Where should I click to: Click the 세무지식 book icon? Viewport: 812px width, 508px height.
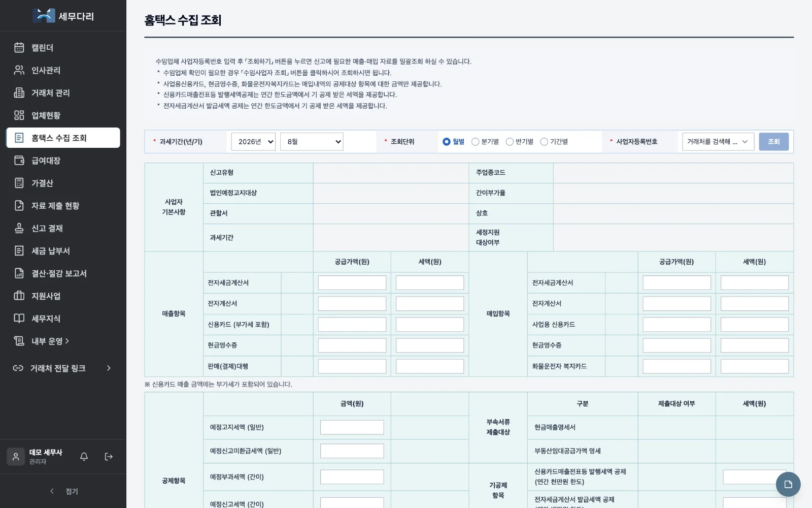(19, 319)
